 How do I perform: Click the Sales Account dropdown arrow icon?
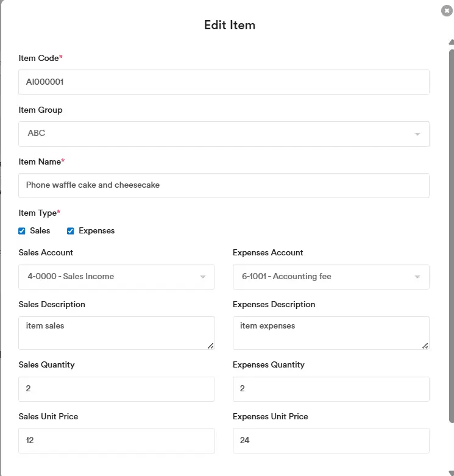pos(203,277)
